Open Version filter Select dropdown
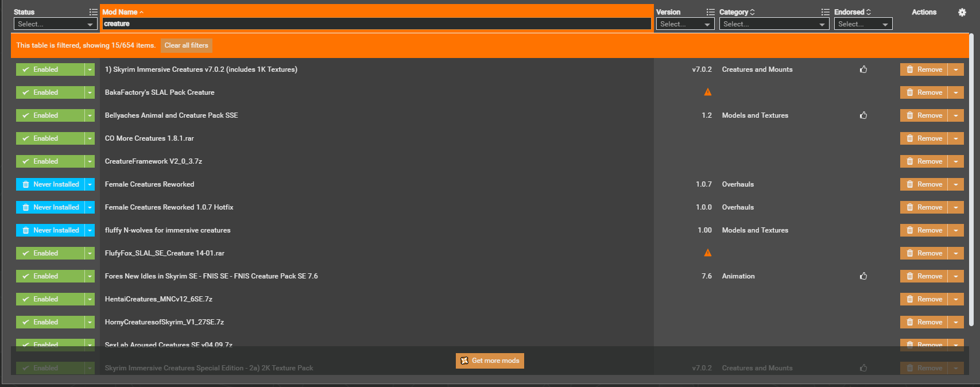The width and height of the screenshot is (980, 387). 685,24
